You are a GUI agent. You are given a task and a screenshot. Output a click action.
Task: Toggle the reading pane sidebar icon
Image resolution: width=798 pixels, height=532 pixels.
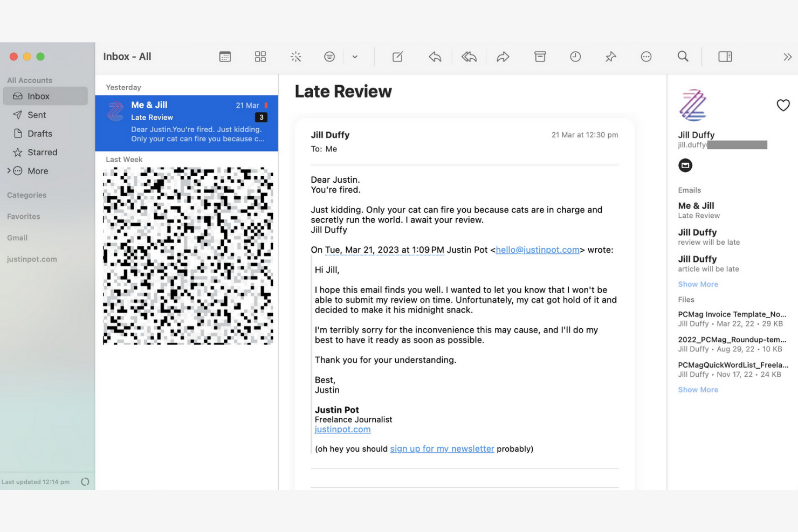pos(725,56)
